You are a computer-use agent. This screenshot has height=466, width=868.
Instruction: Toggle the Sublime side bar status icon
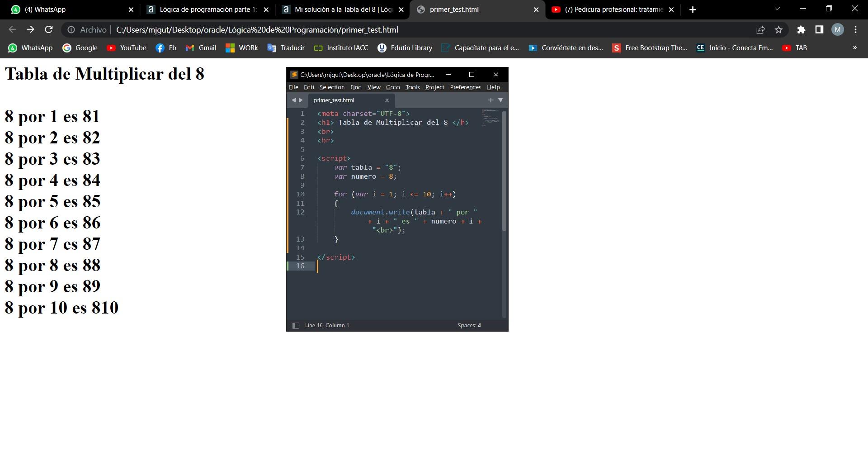click(x=296, y=325)
